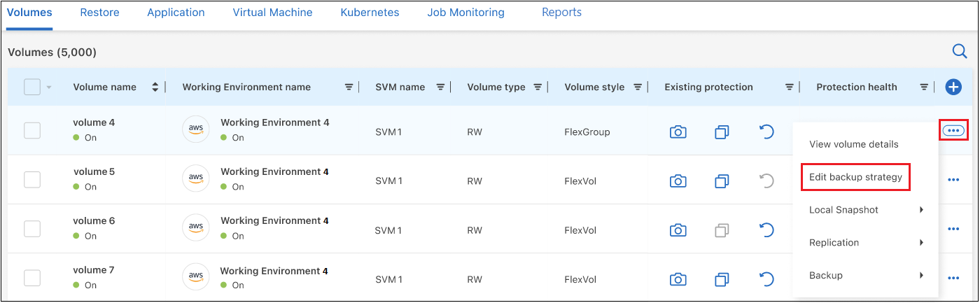The width and height of the screenshot is (980, 303).
Task: Toggle the select-all header checkbox
Action: tap(32, 87)
